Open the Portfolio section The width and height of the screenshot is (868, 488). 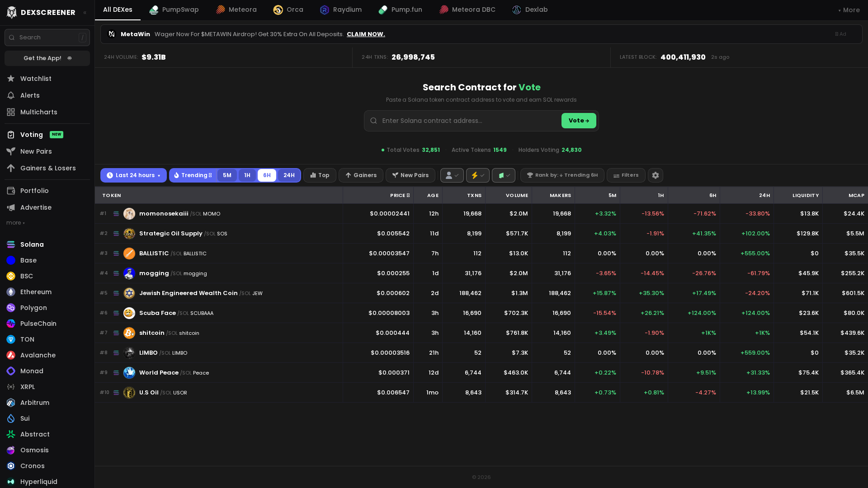point(34,191)
